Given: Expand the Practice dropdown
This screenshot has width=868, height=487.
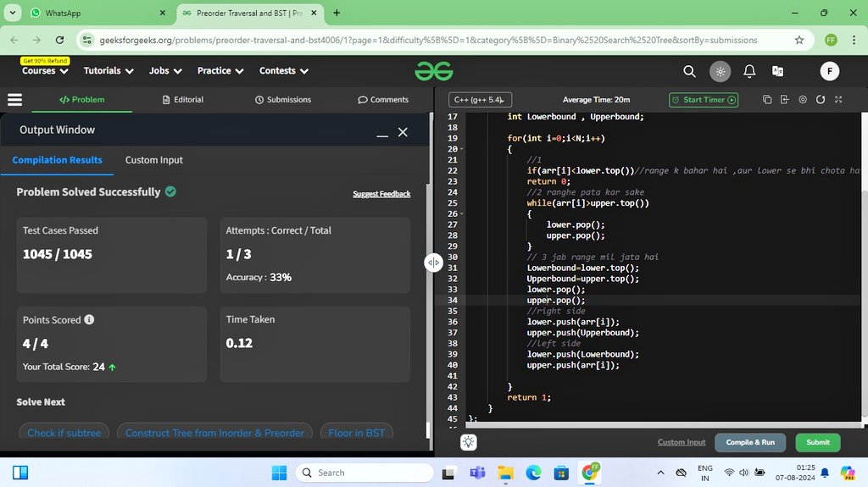Looking at the screenshot, I should tap(220, 71).
